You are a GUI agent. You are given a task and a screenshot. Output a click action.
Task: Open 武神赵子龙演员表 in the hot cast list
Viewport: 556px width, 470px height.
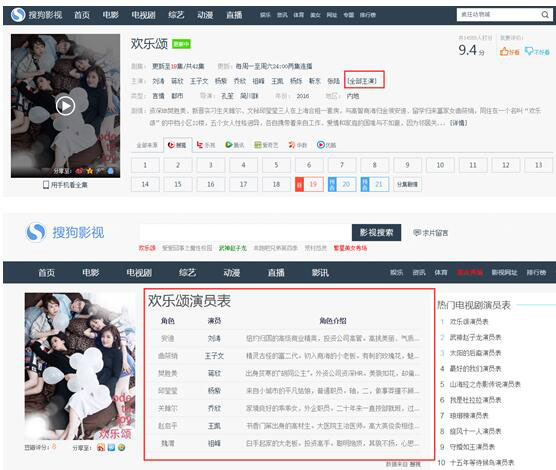pyautogui.click(x=475, y=337)
